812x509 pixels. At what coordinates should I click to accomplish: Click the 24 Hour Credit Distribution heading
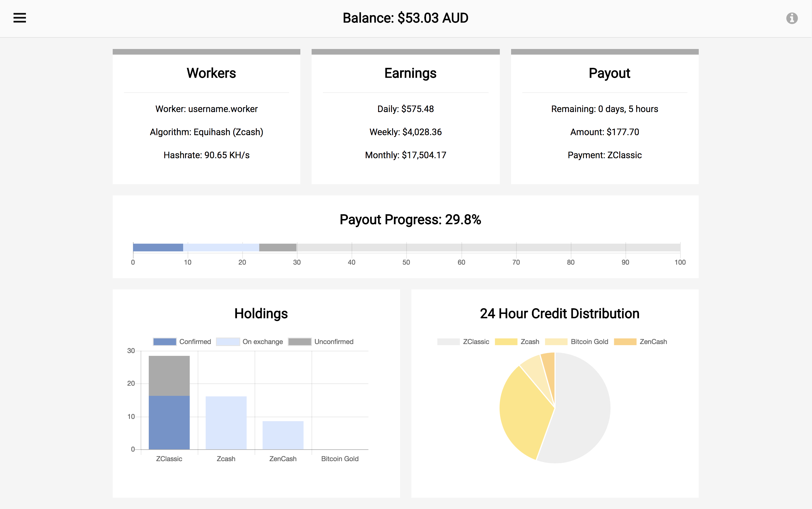tap(560, 314)
